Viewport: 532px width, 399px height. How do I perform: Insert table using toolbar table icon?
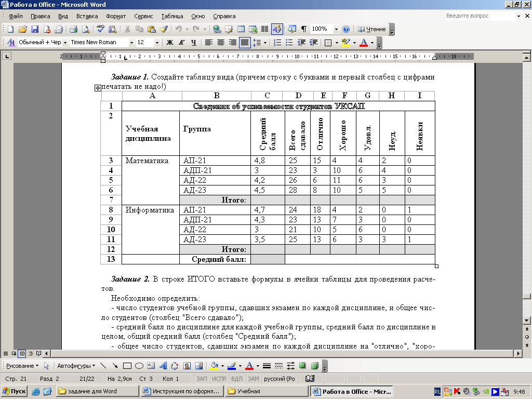point(241,29)
